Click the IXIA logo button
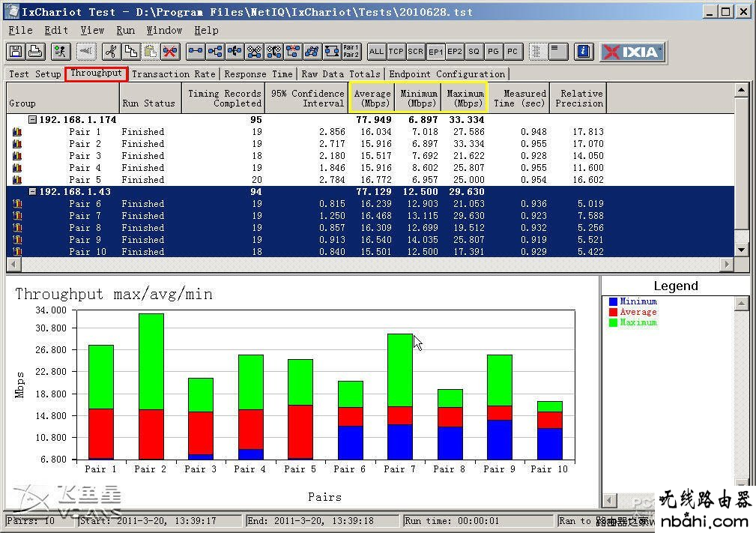 pyautogui.click(x=632, y=51)
